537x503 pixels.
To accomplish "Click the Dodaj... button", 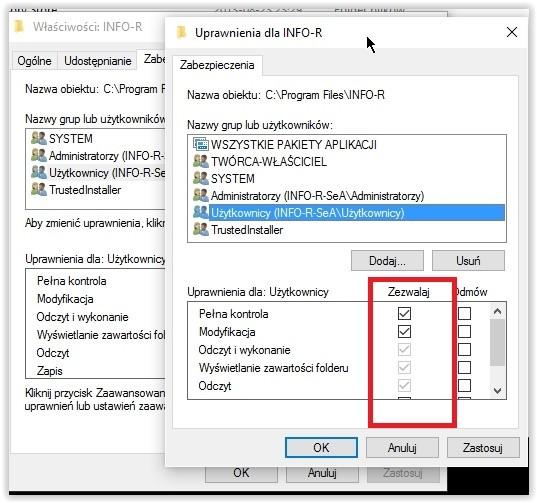I will pyautogui.click(x=387, y=261).
